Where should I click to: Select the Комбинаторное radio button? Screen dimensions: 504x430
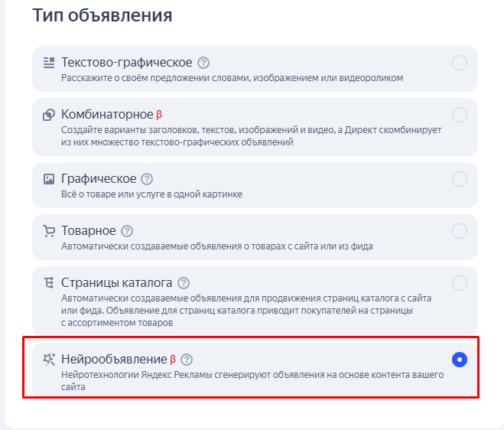click(460, 115)
